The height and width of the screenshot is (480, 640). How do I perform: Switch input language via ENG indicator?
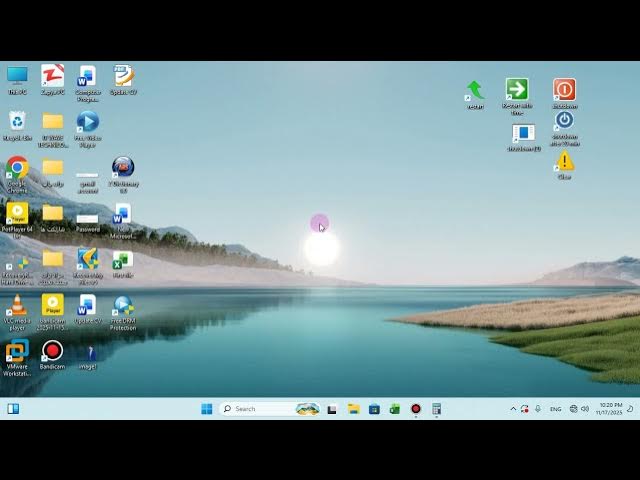[556, 409]
